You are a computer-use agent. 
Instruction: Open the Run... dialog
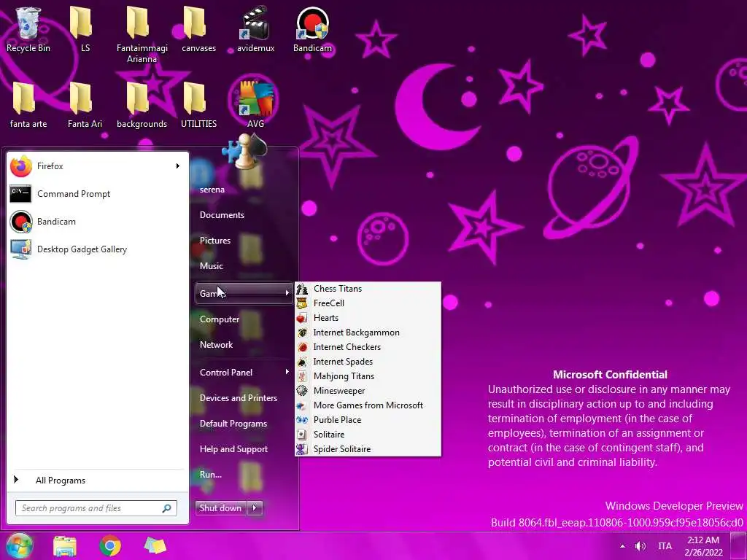pos(211,475)
